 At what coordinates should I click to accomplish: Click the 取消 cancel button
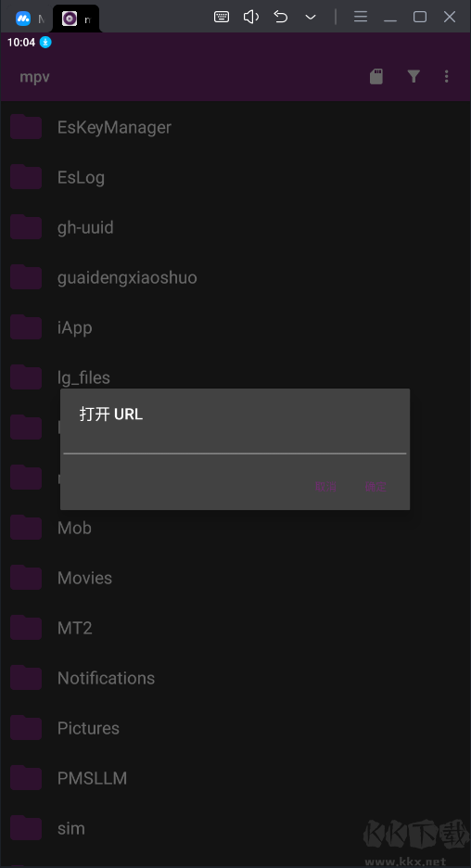tap(326, 487)
